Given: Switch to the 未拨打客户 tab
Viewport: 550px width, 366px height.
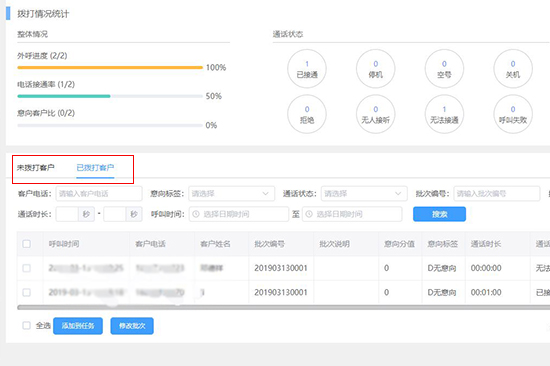Looking at the screenshot, I should pyautogui.click(x=36, y=168).
